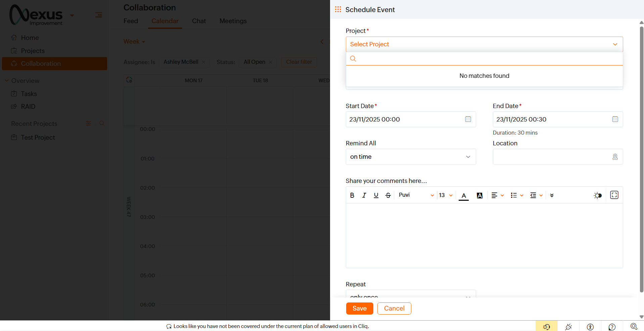Screen dimensions: 644x331
Task: Open the font color picker
Action: [464, 196]
